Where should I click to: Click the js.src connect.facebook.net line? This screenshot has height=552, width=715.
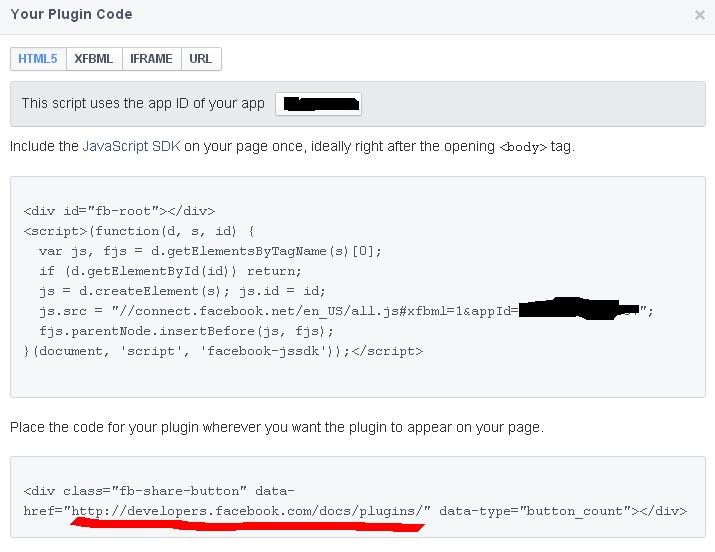pos(346,311)
